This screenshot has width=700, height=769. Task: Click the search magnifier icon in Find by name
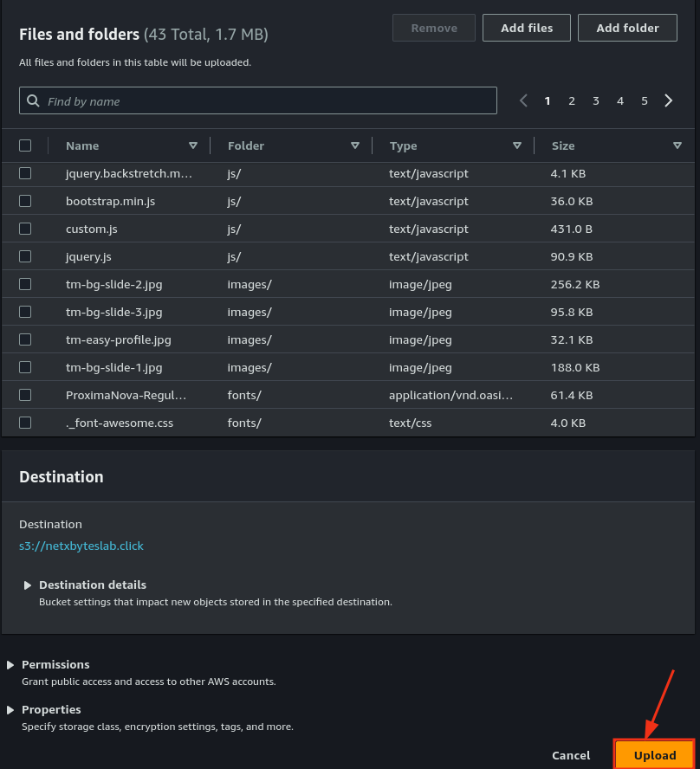[34, 101]
